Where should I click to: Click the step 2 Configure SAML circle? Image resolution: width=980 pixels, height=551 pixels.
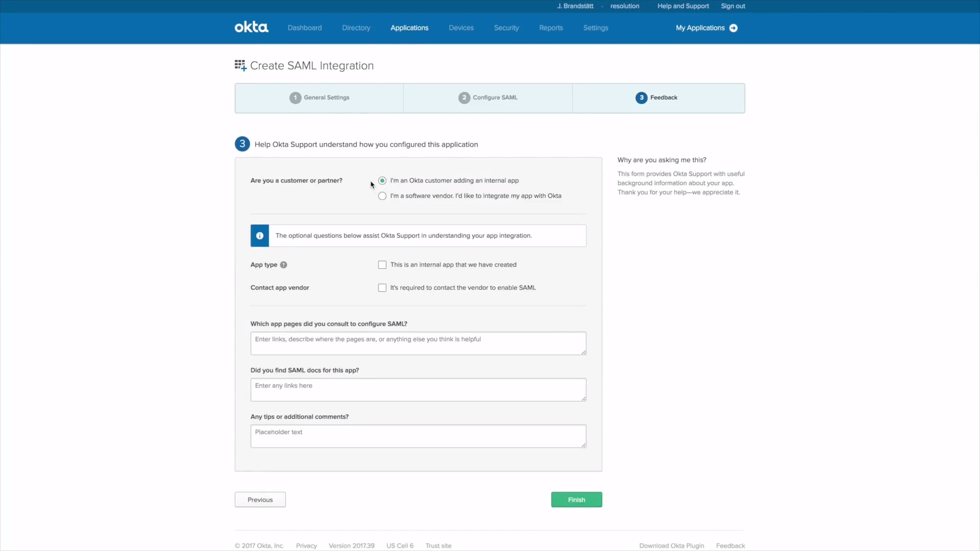coord(464,97)
